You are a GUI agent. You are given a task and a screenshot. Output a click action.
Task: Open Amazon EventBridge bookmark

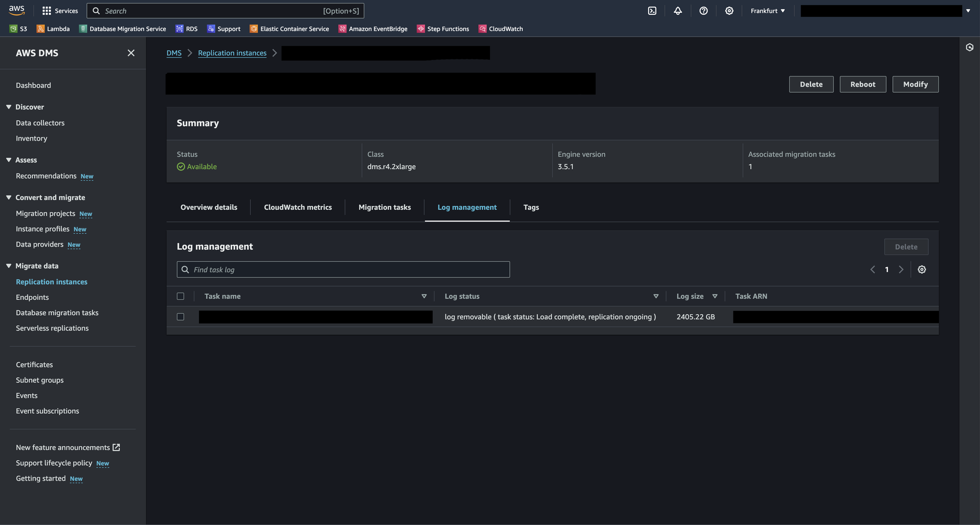pos(373,29)
